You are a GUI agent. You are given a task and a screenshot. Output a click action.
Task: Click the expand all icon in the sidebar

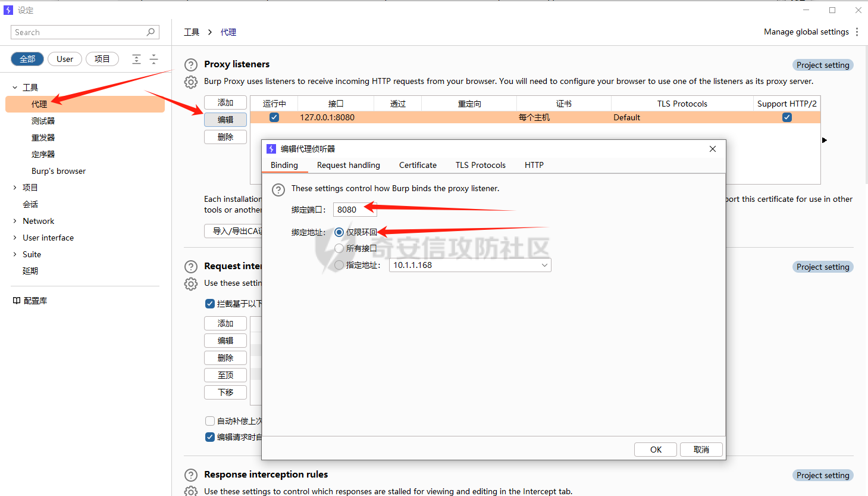(x=136, y=59)
